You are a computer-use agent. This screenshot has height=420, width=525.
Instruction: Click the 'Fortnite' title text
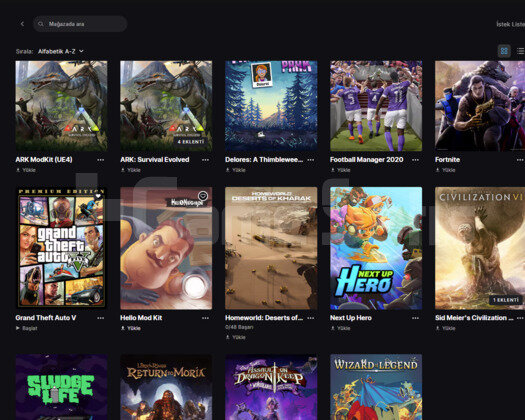pyautogui.click(x=447, y=159)
